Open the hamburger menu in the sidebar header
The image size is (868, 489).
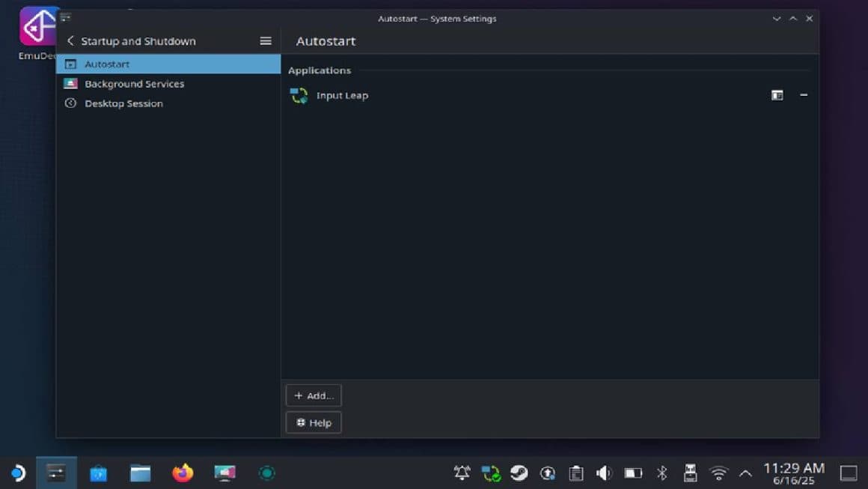pyautogui.click(x=266, y=41)
